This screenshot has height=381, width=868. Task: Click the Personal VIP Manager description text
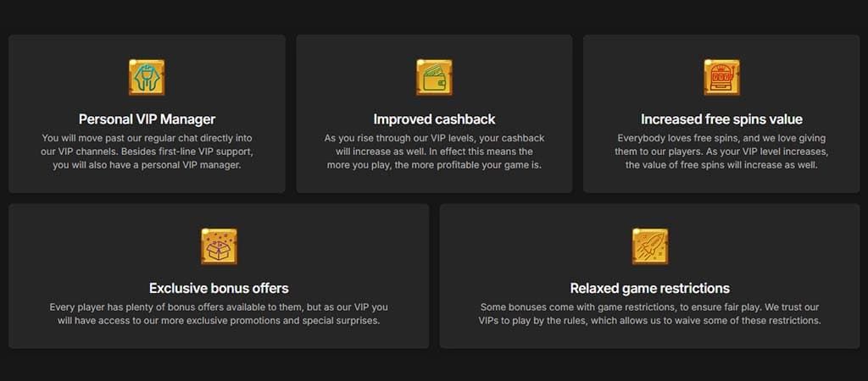[147, 152]
